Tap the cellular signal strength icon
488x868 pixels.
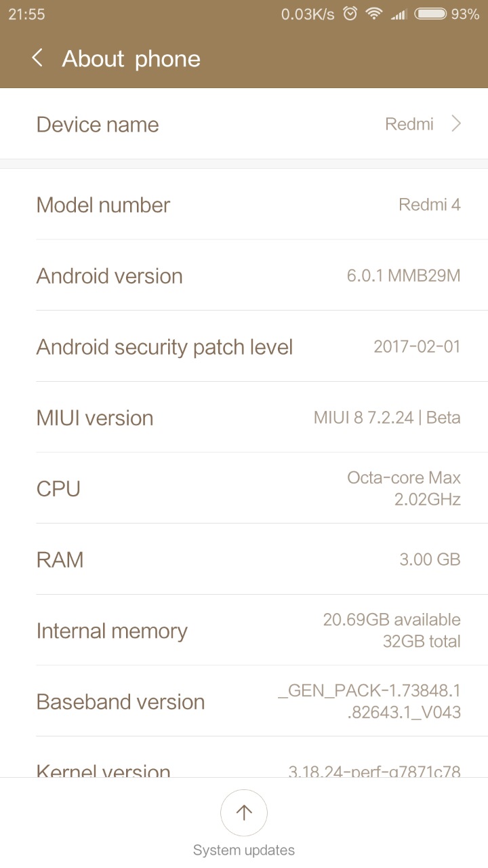click(399, 14)
